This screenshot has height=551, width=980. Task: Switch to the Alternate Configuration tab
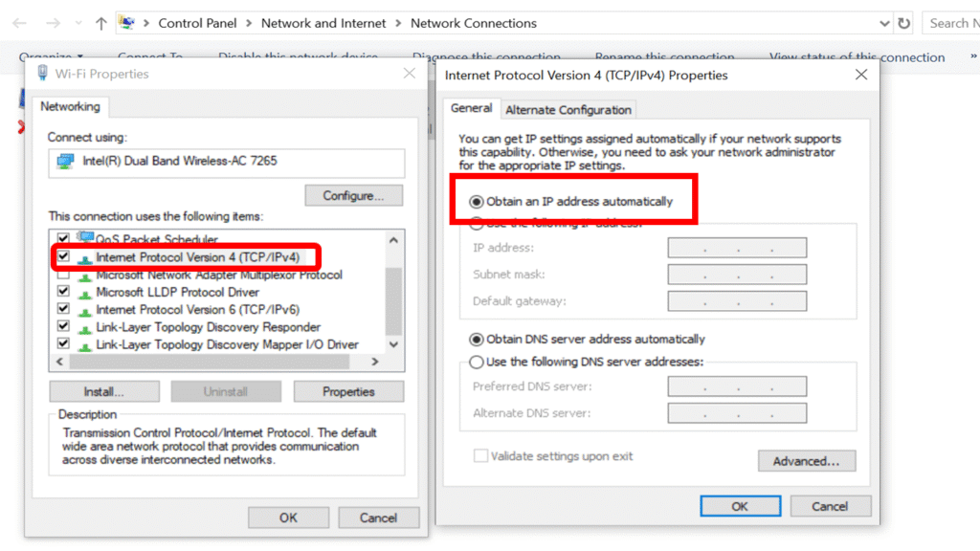568,110
